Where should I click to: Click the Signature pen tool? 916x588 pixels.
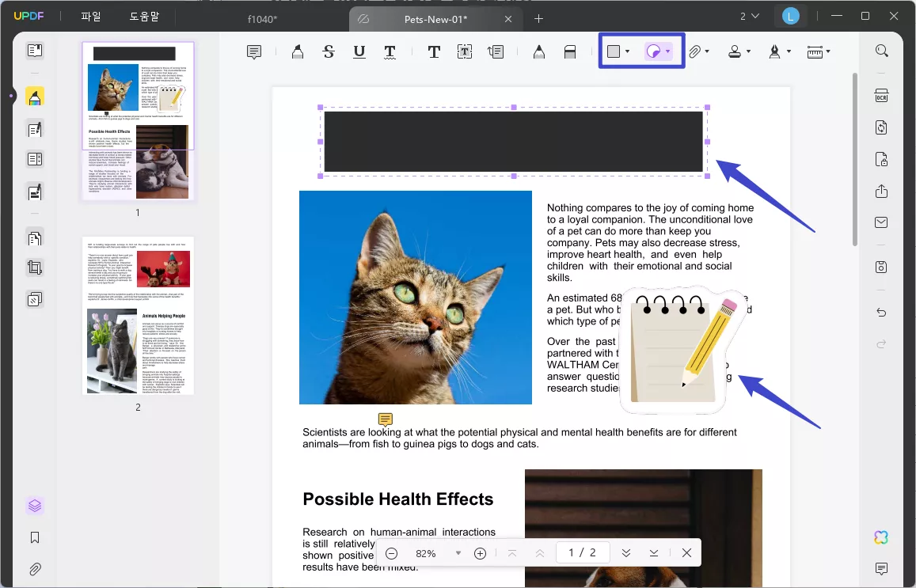[x=774, y=52]
